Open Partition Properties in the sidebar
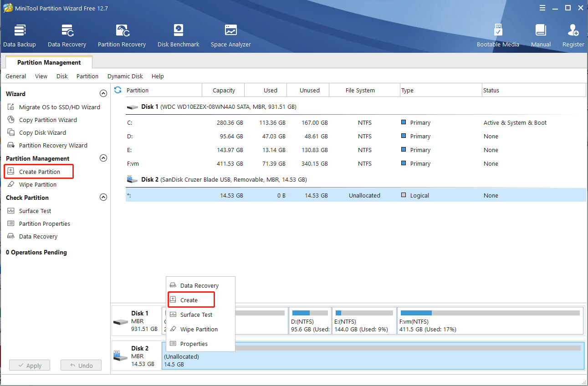This screenshot has width=588, height=386. pos(39,223)
